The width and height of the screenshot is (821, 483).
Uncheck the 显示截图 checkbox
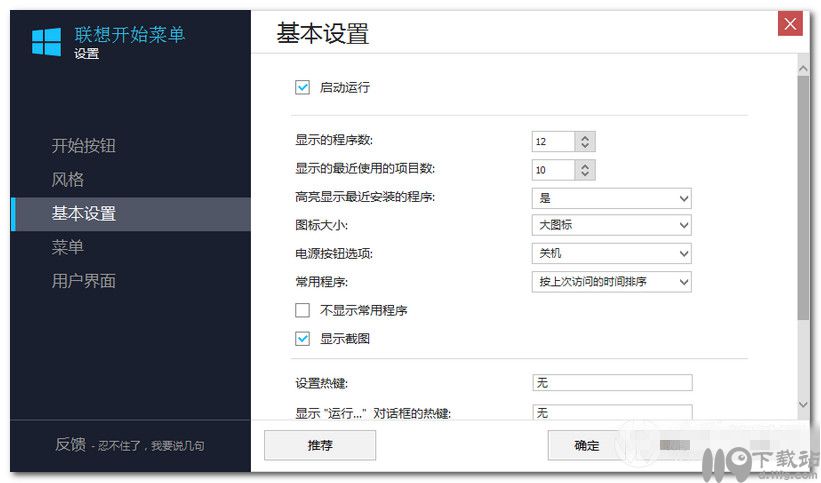coord(303,338)
